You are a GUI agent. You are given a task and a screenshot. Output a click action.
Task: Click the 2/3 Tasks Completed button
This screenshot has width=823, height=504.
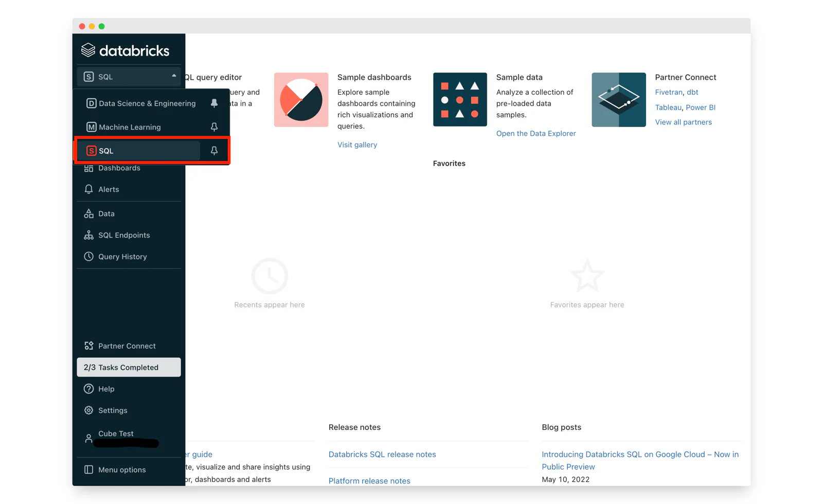coord(129,367)
